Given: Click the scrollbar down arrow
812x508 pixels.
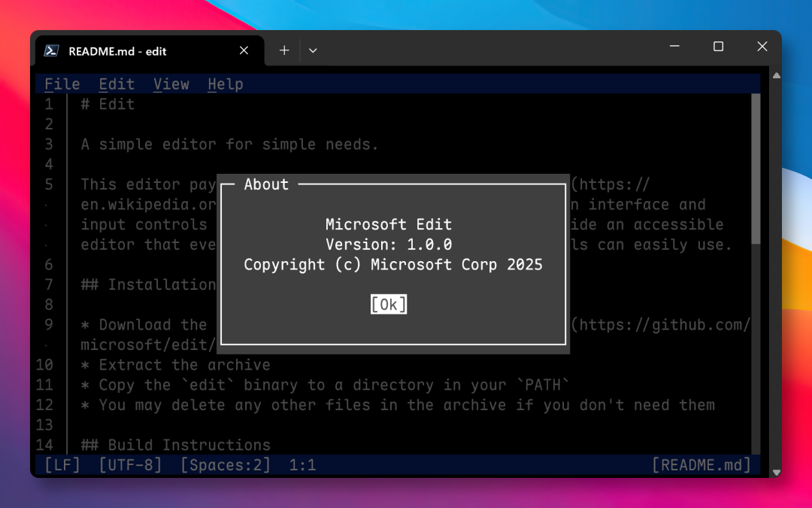Looking at the screenshot, I should click(776, 472).
